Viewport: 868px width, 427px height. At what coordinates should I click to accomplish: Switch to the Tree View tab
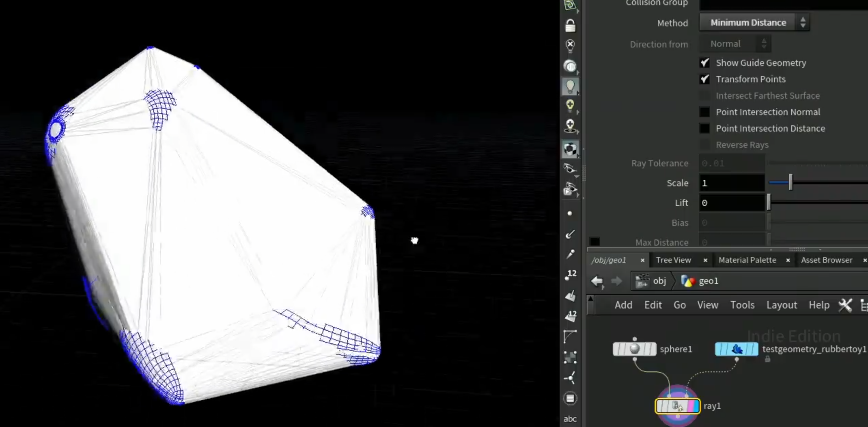pyautogui.click(x=673, y=260)
